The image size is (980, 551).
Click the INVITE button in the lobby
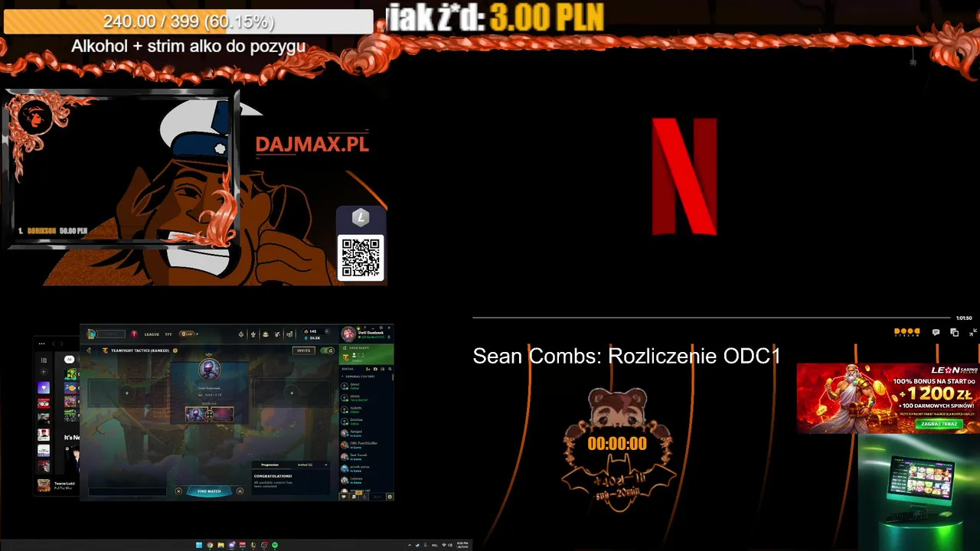click(303, 350)
